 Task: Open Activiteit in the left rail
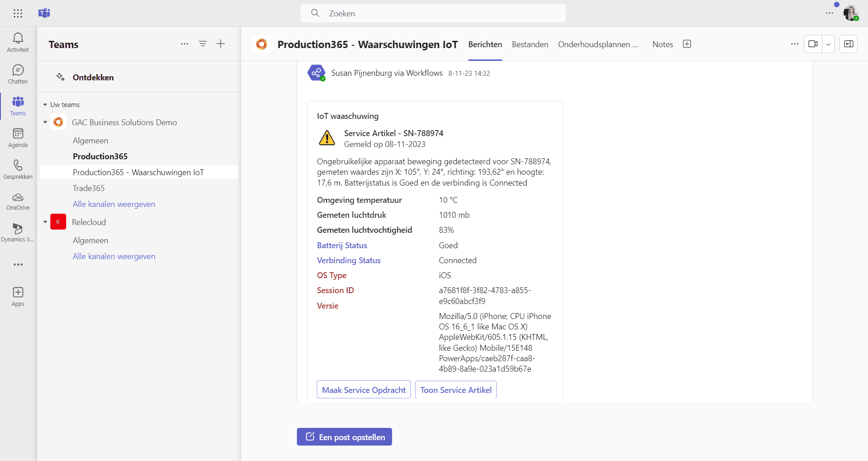pyautogui.click(x=18, y=42)
